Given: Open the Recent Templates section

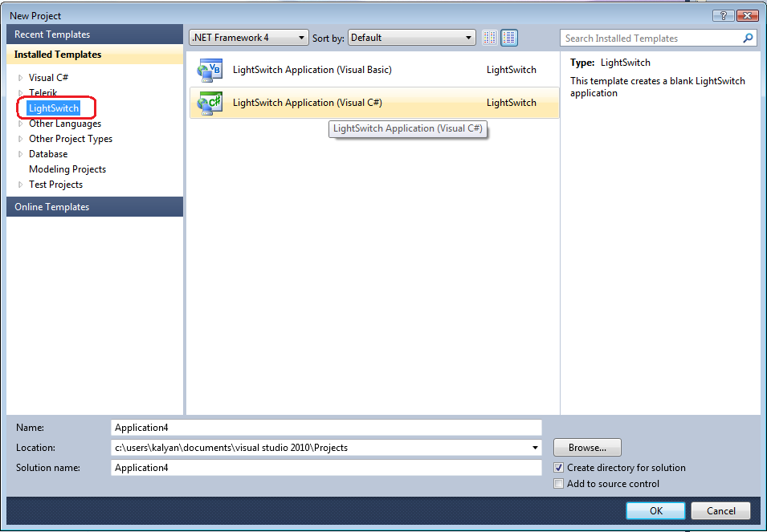Looking at the screenshot, I should tap(95, 35).
